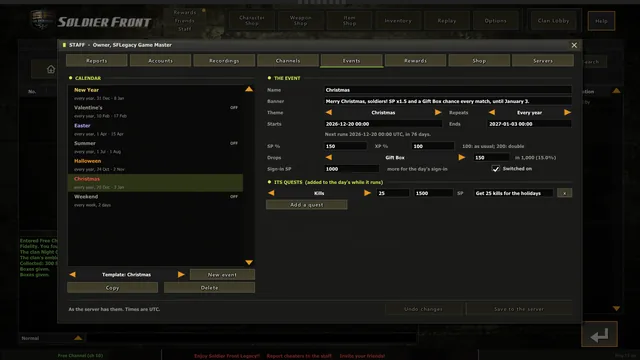Image resolution: width=640 pixels, height=360 pixels.
Task: Select the Halloween calendar event
Action: 155,165
